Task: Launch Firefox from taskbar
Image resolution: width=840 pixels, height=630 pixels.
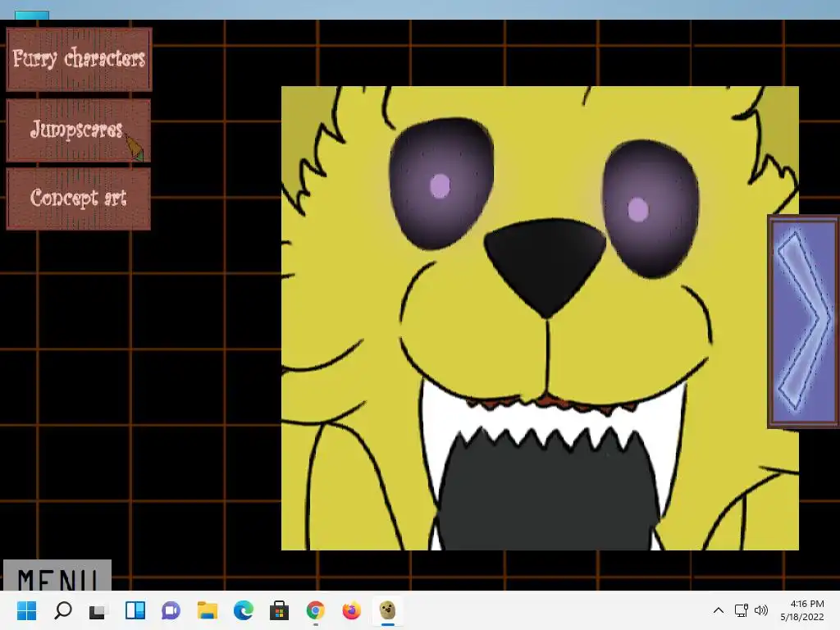Action: click(351, 610)
